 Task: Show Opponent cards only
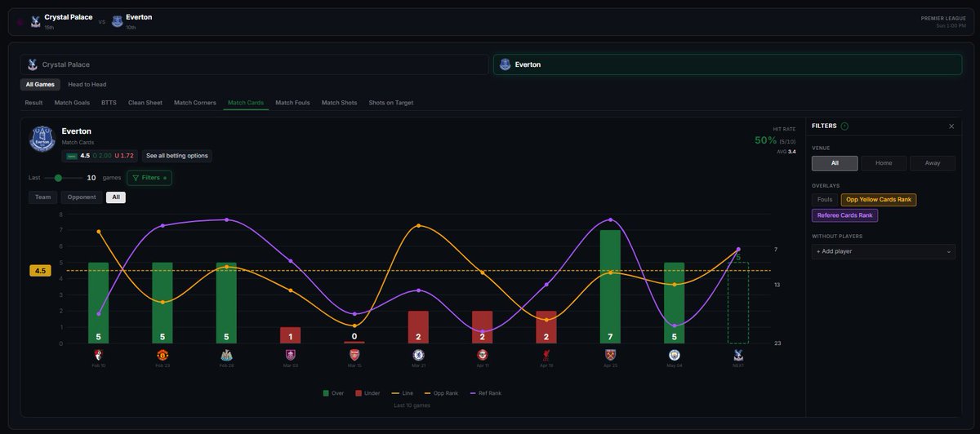(82, 197)
